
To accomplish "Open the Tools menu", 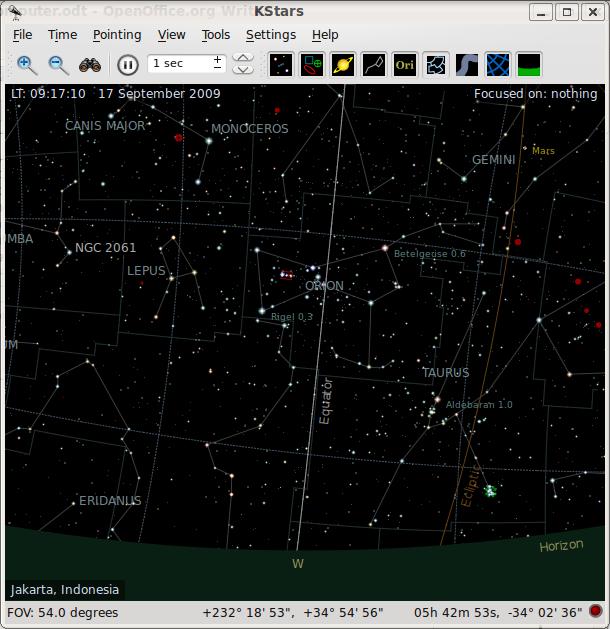I will [215, 35].
